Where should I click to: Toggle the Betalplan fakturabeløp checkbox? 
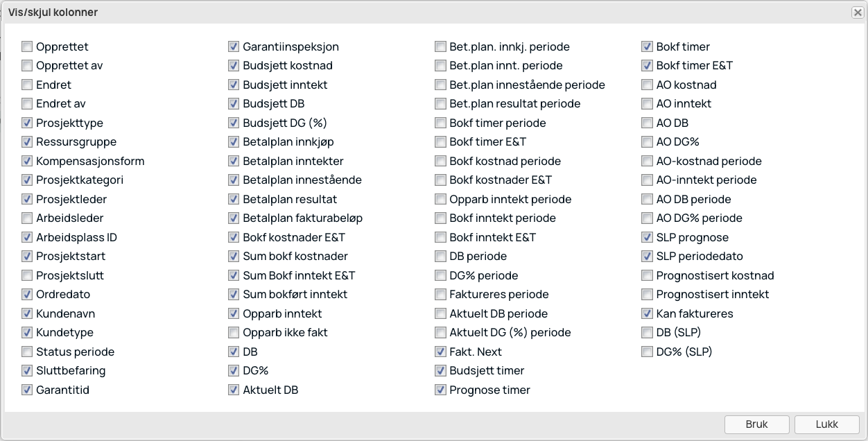pos(234,218)
